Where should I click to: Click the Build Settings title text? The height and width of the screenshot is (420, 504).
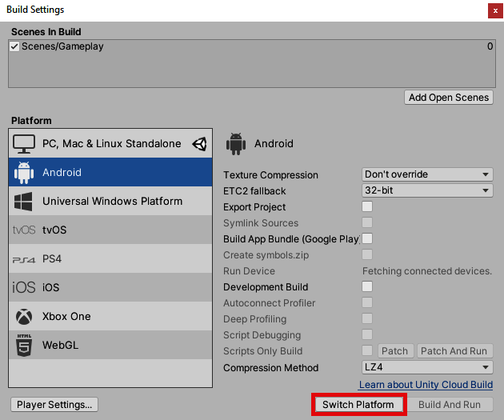[35, 10]
